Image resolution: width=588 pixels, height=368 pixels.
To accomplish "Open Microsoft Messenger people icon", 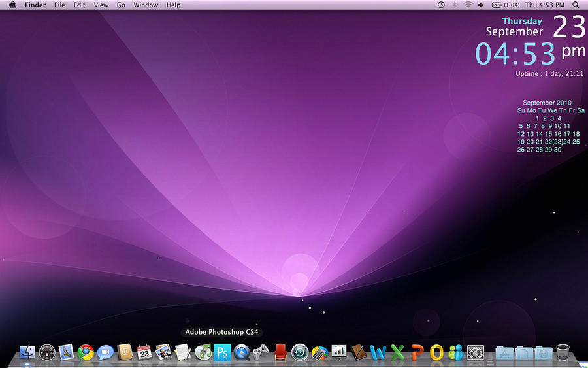I will [456, 352].
